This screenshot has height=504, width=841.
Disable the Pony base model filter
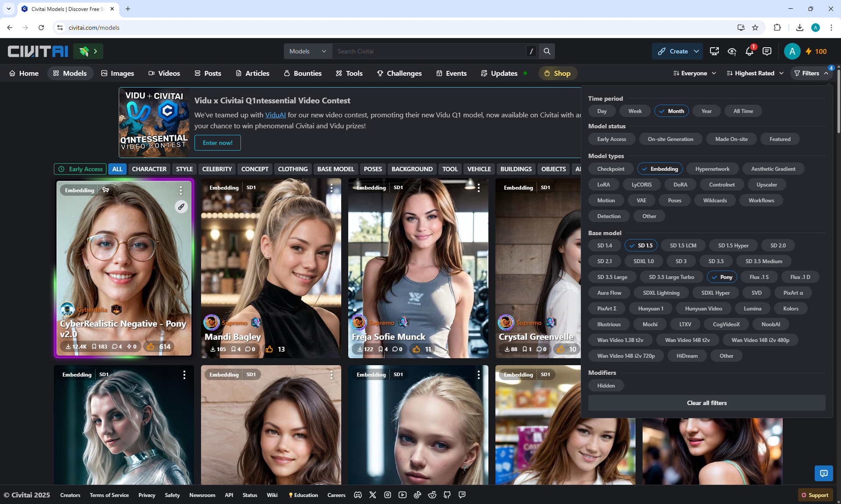pos(722,277)
